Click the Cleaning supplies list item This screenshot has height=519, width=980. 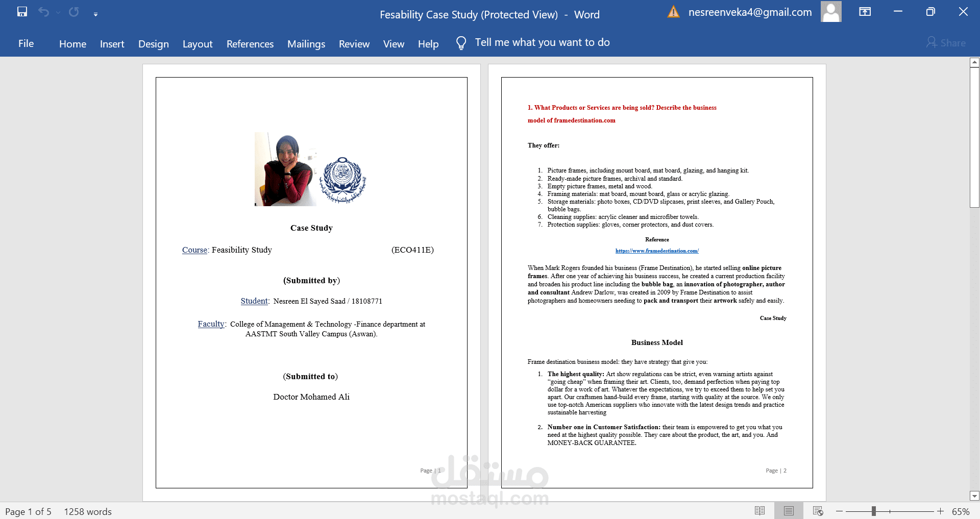(x=623, y=217)
